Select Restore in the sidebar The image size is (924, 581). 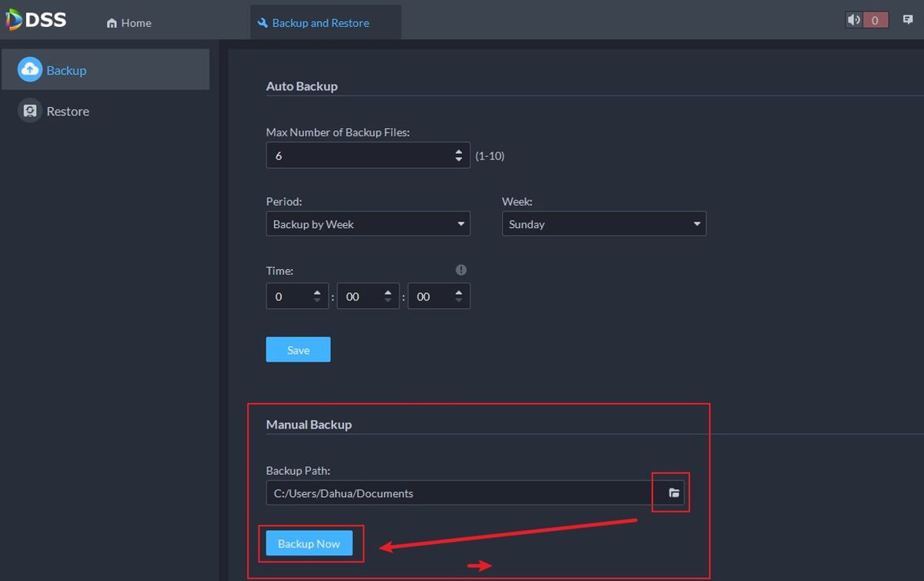pos(105,111)
